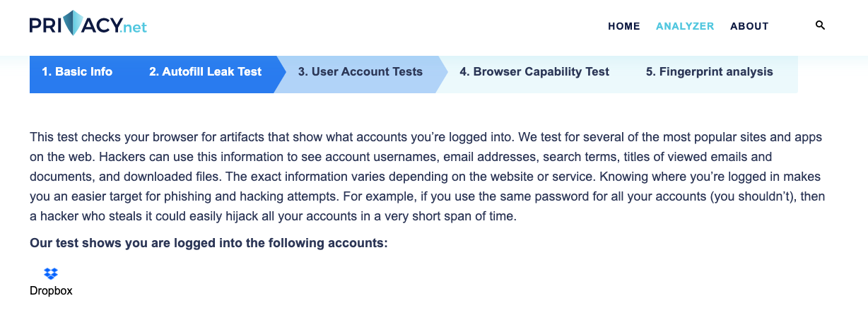Go to the HOME nav link

click(623, 26)
